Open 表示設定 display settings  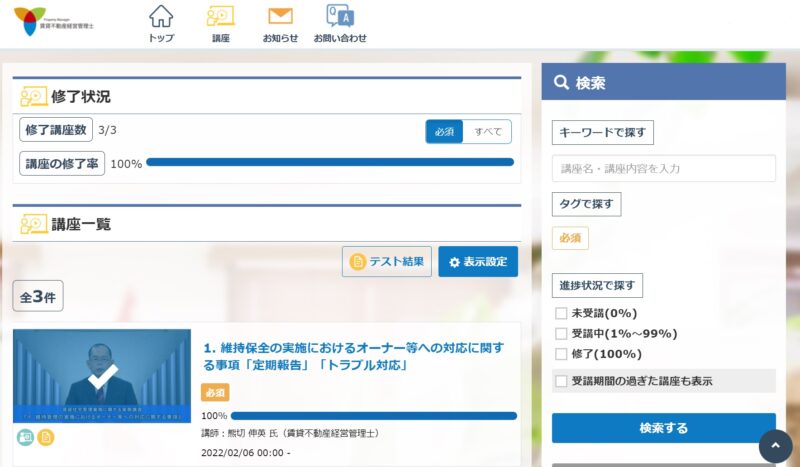(478, 262)
